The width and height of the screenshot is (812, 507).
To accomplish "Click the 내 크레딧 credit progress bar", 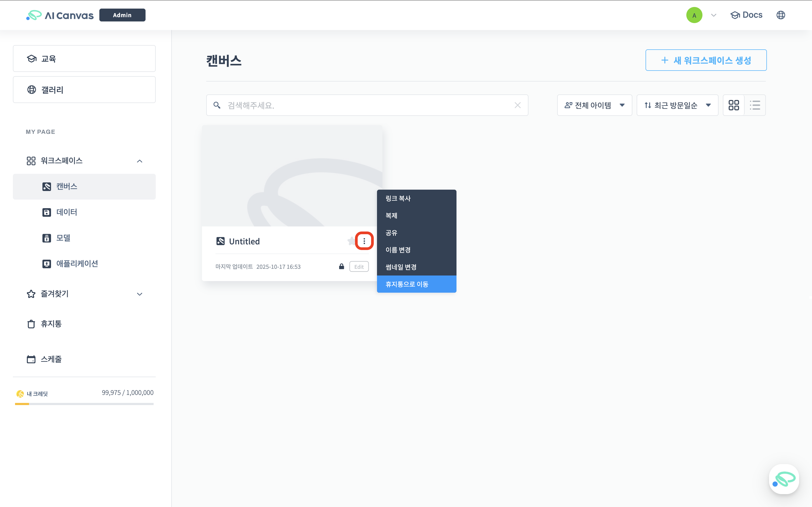I will tap(84, 404).
